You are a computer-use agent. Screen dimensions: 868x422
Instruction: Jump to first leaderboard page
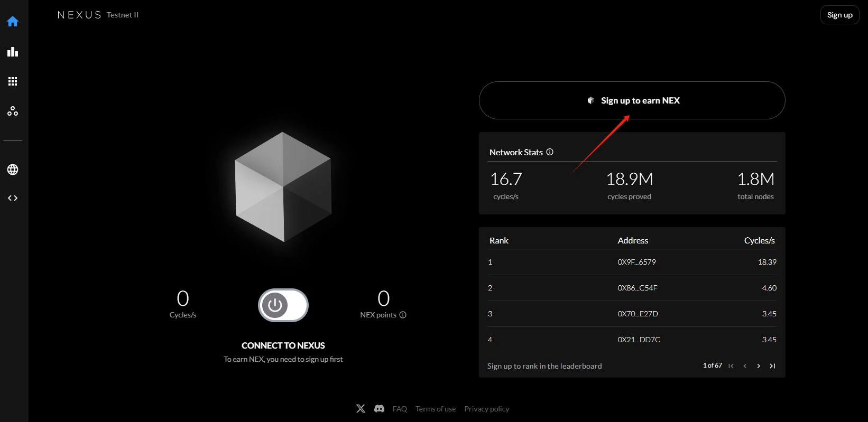(x=731, y=366)
